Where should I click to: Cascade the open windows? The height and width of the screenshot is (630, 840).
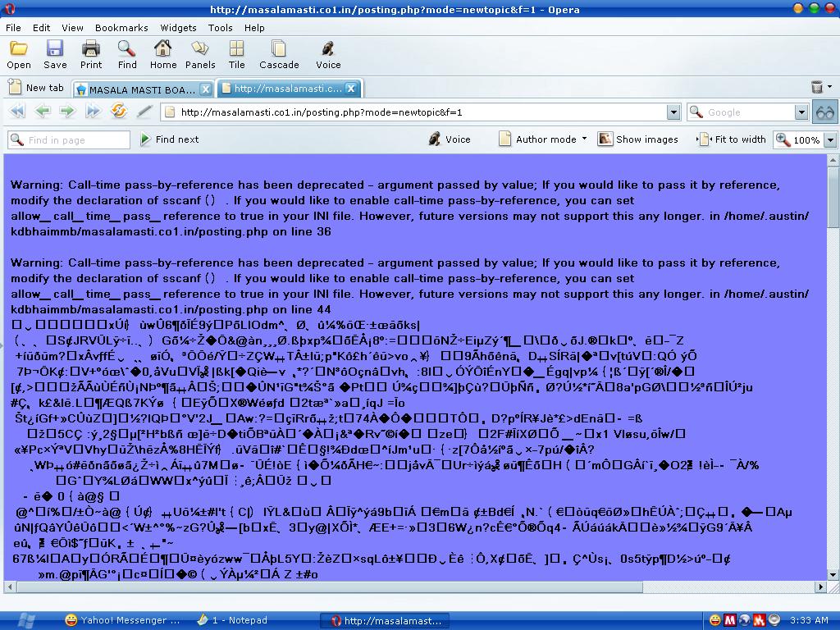coord(279,55)
